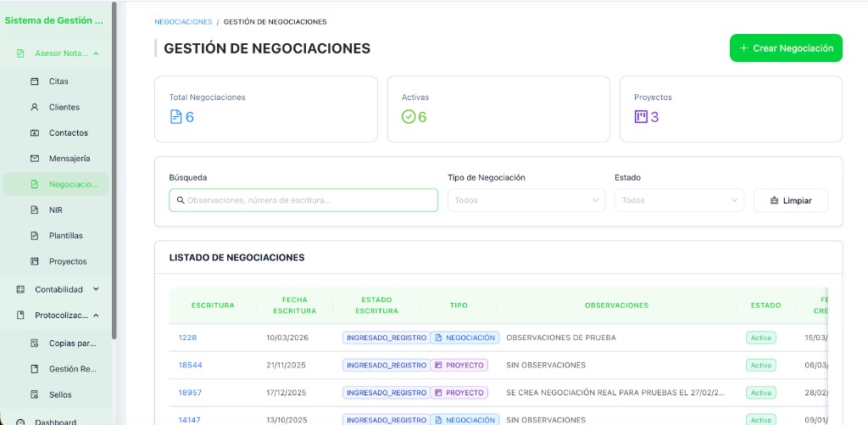The image size is (868, 425).
Task: Click the NIR document icon
Action: click(x=34, y=210)
